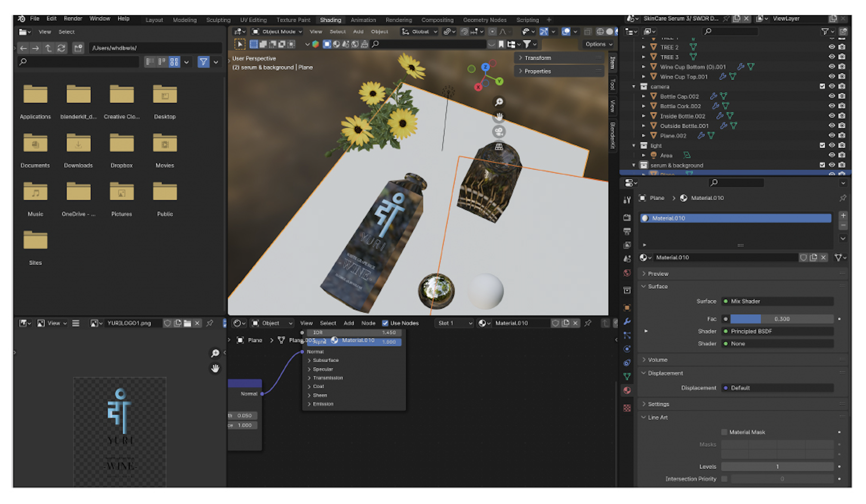Switch to the UV Editing workspace tab
Image resolution: width=866 pixels, height=504 pixels.
pos(253,20)
